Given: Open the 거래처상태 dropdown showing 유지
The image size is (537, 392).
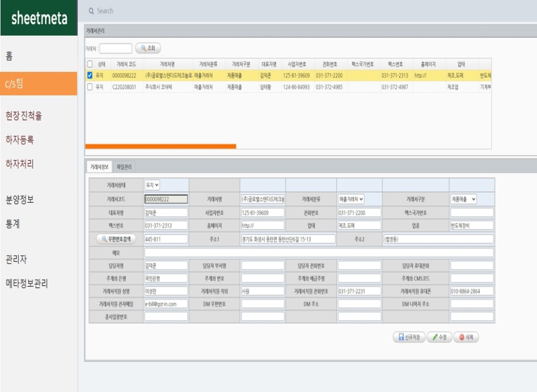Looking at the screenshot, I should tap(153, 185).
